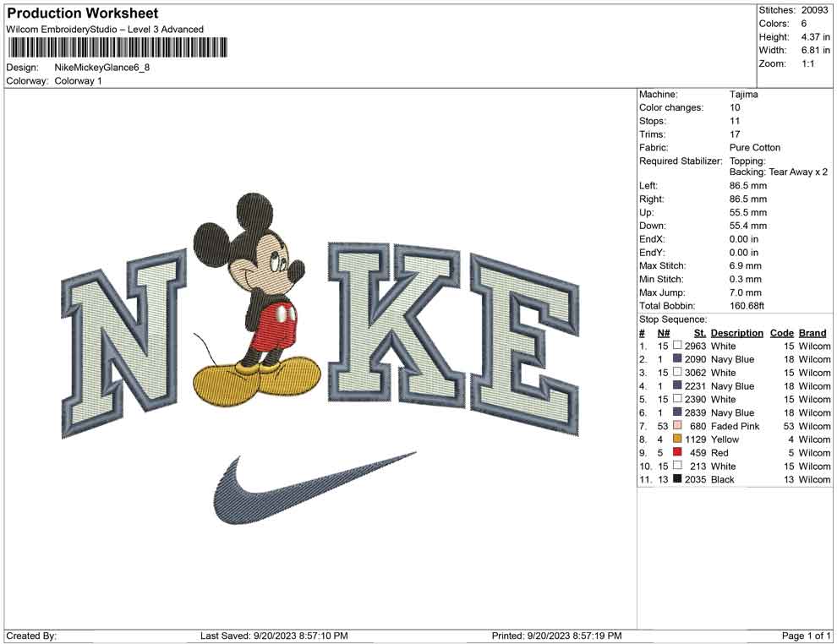This screenshot has height=644, width=837.
Task: Select the Color changes label
Action: click(671, 108)
